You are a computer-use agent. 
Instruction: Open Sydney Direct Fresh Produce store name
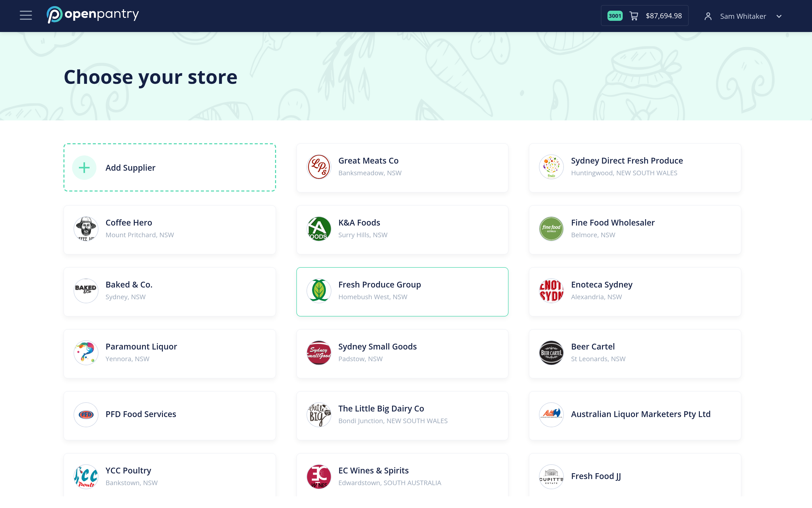coord(627,161)
